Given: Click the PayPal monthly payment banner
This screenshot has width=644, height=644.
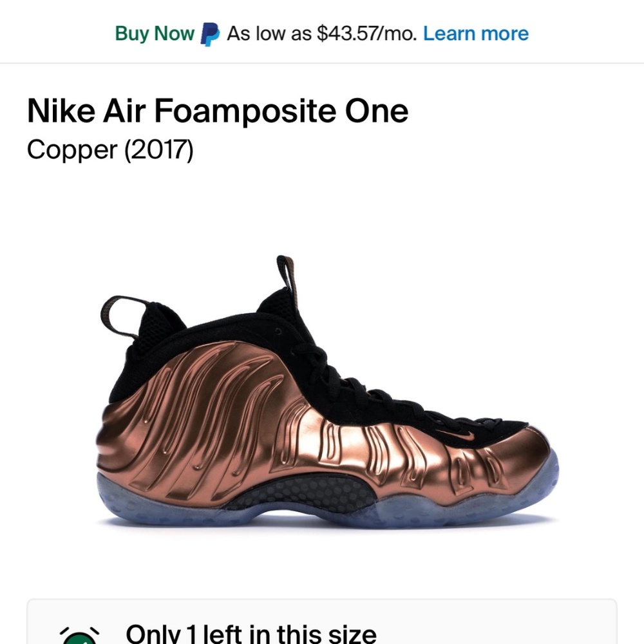Looking at the screenshot, I should click(x=322, y=33).
